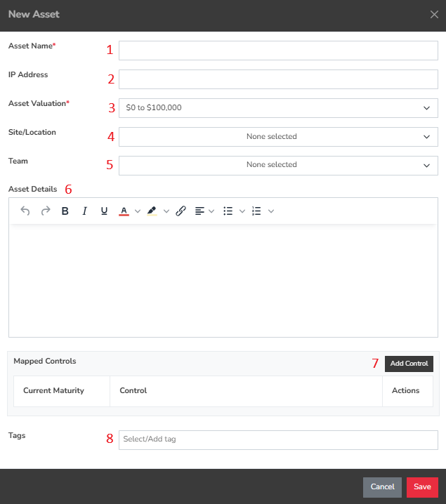
Task: Expand the Team selector
Action: (x=278, y=165)
